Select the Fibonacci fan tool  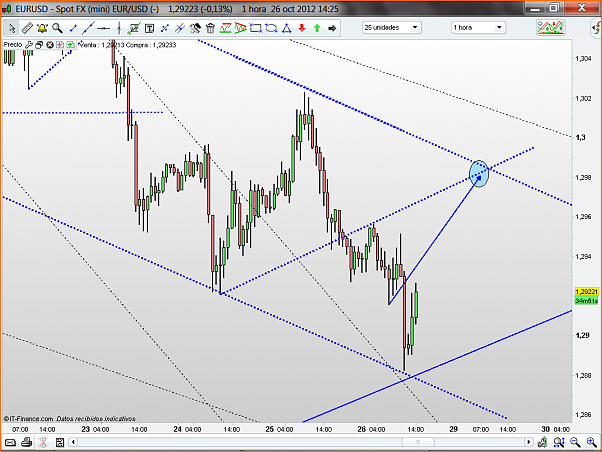pyautogui.click(x=240, y=28)
